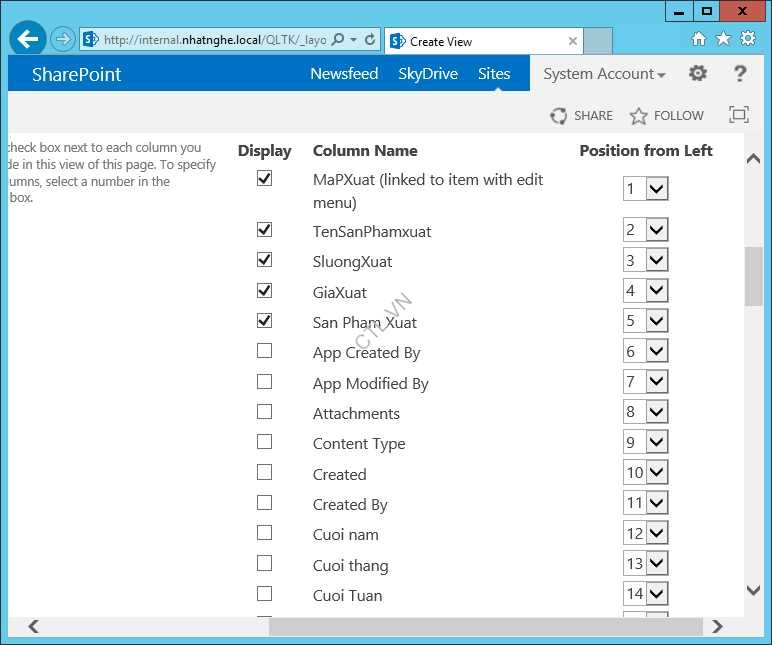
Task: Click the vertical scrollbar thumb
Action: pyautogui.click(x=754, y=276)
